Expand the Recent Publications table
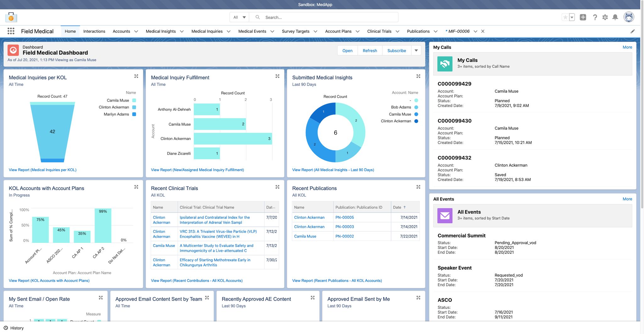This screenshot has height=334, width=644. point(418,187)
